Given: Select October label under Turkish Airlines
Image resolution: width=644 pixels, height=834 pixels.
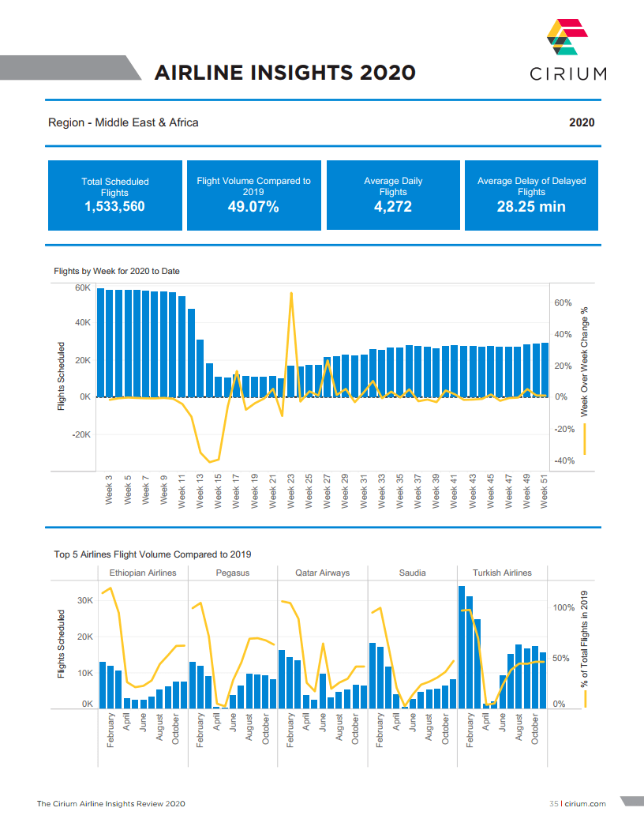Looking at the screenshot, I should [534, 729].
